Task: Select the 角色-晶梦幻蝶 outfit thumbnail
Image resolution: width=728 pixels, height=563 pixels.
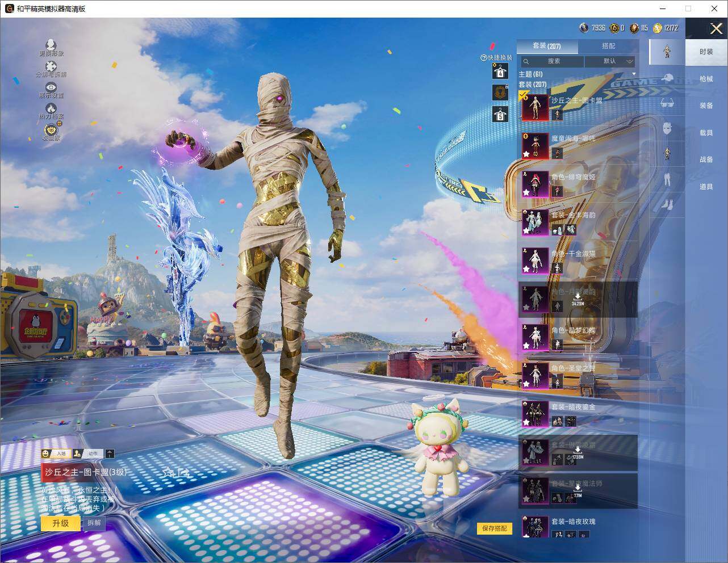Action: coord(535,337)
